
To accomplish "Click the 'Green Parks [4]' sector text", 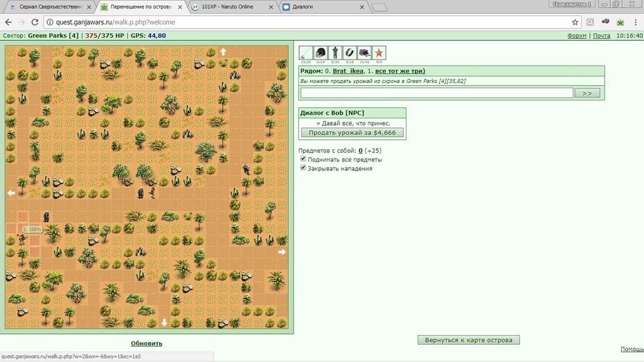I will coord(53,36).
